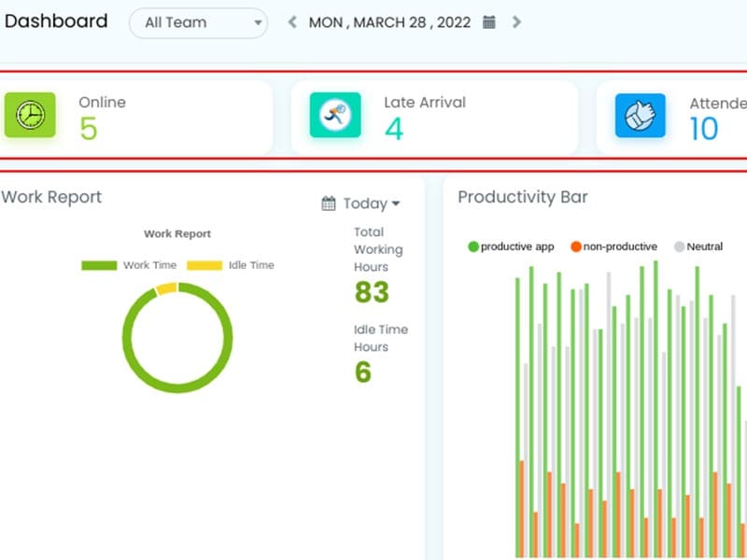Select the Late Arrival count card

434,118
